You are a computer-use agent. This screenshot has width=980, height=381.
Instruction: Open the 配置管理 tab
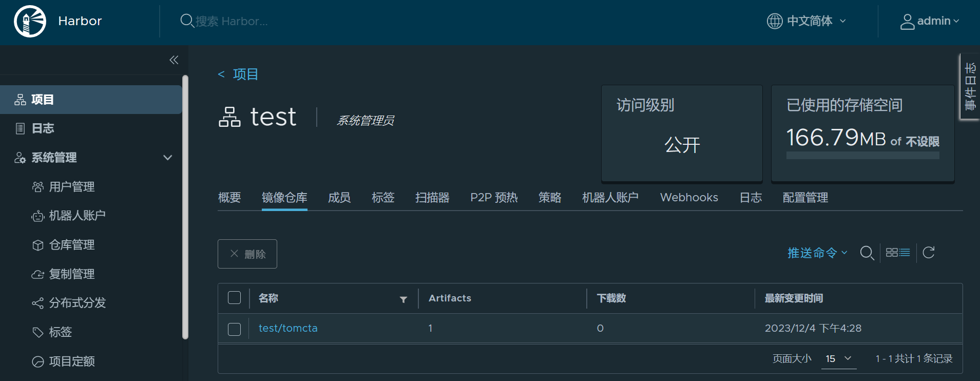[x=805, y=198]
